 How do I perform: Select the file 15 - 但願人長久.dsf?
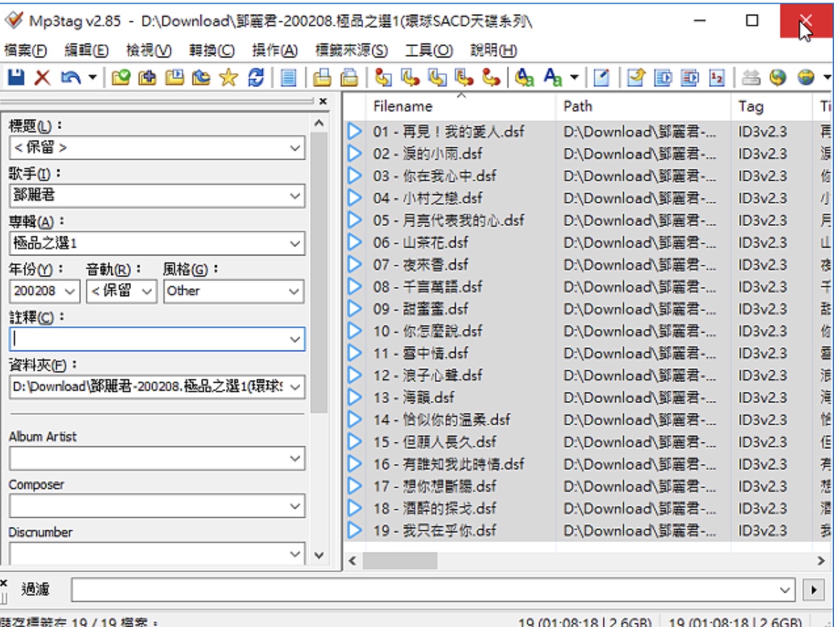pos(434,441)
